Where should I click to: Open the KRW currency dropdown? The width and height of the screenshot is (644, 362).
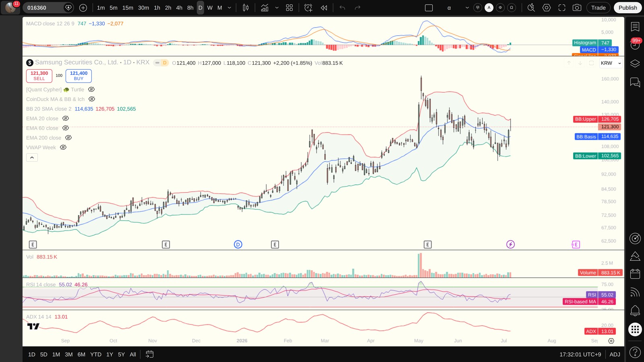click(x=611, y=63)
